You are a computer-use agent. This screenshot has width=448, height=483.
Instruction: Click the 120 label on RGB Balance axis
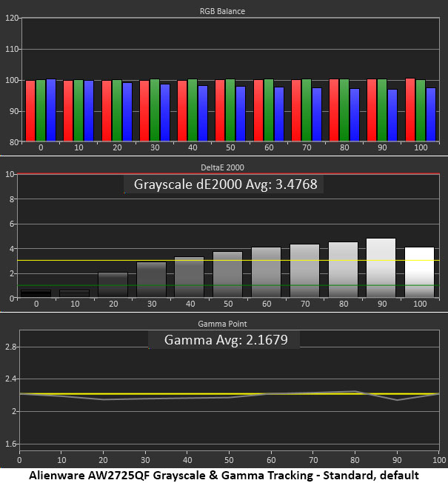coord(12,18)
